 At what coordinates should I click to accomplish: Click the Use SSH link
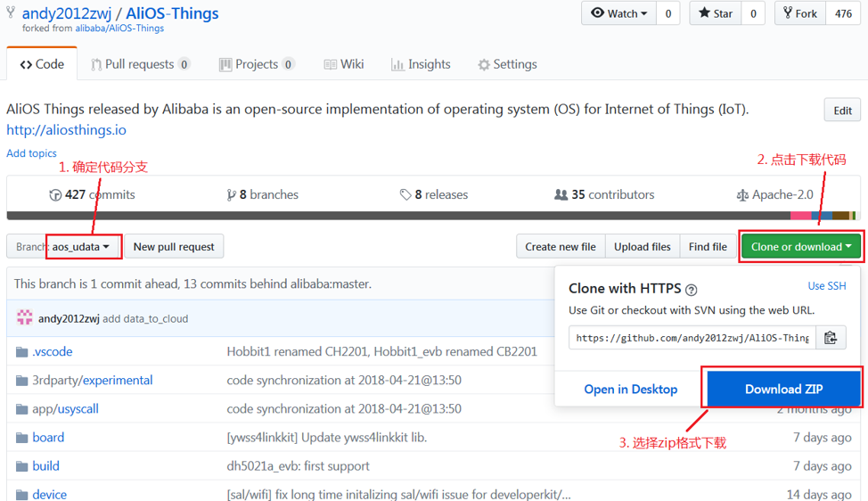click(x=826, y=285)
